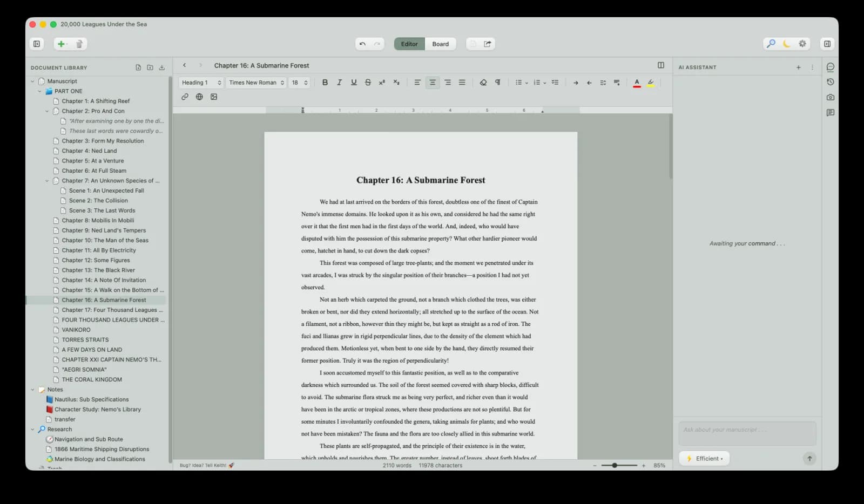Open Heading 1 style dropdown
The width and height of the screenshot is (864, 504).
(201, 83)
